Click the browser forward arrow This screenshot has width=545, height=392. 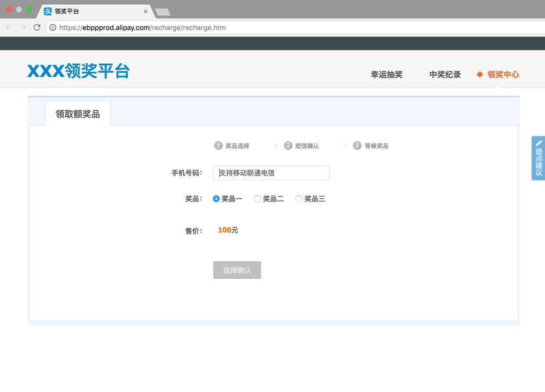(x=23, y=27)
